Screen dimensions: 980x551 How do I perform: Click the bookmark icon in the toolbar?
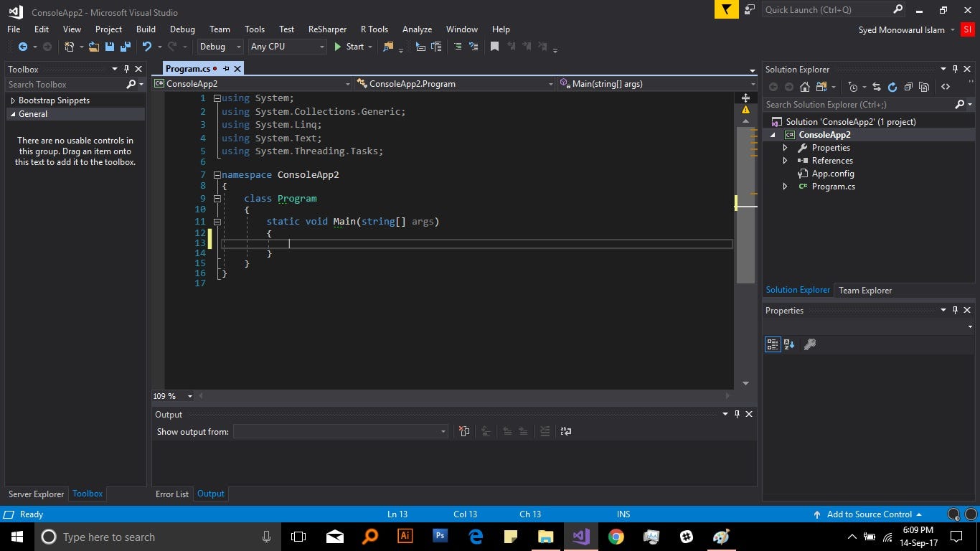click(x=494, y=47)
